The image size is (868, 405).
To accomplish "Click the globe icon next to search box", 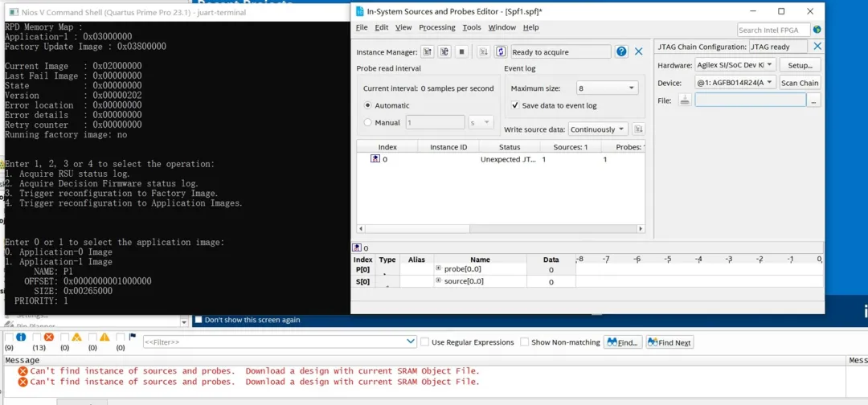I will (x=817, y=30).
